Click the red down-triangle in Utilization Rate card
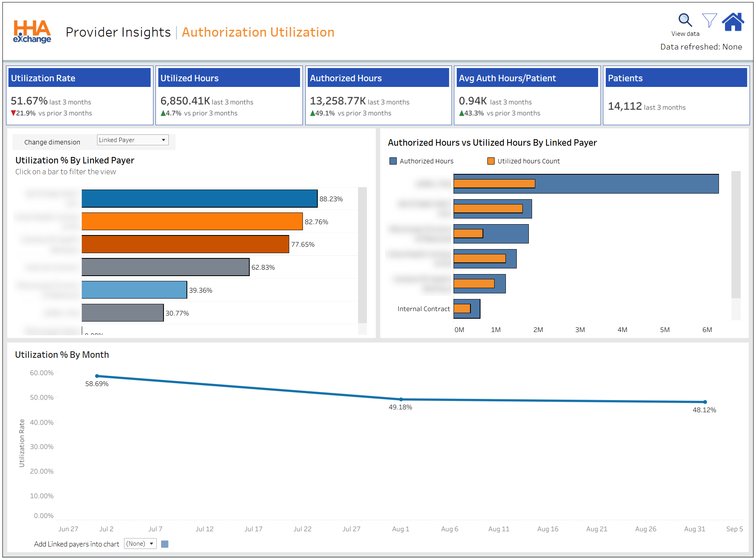Viewport: 756px width, 559px height. 13,113
